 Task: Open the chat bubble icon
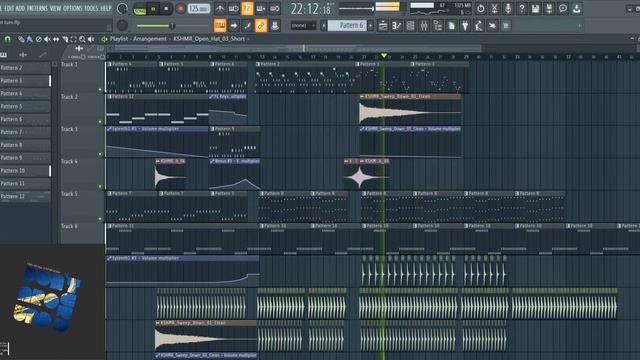click(563, 8)
